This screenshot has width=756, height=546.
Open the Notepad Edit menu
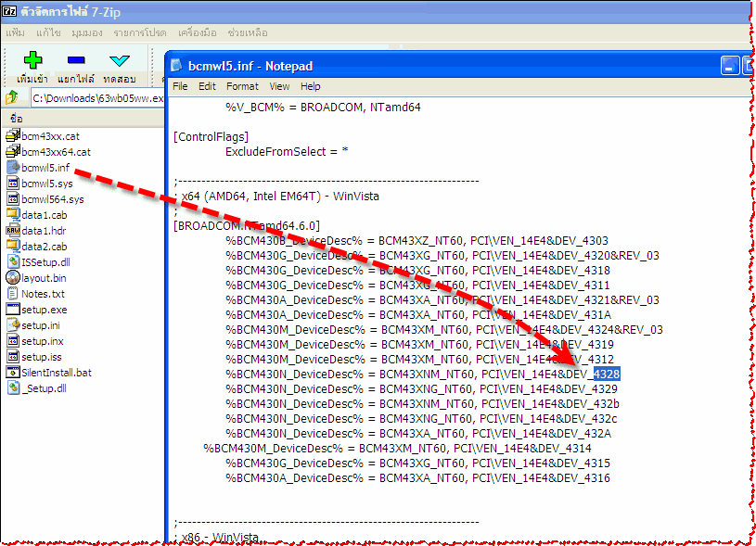(x=207, y=86)
